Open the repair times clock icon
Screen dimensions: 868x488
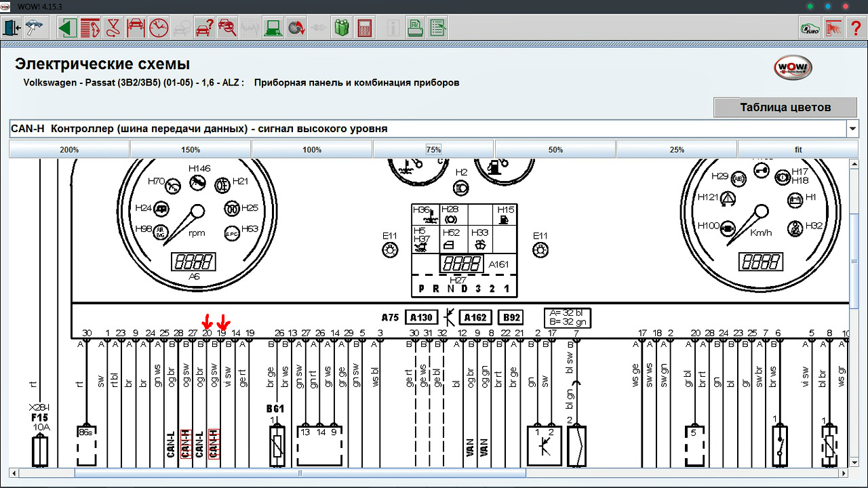click(159, 28)
